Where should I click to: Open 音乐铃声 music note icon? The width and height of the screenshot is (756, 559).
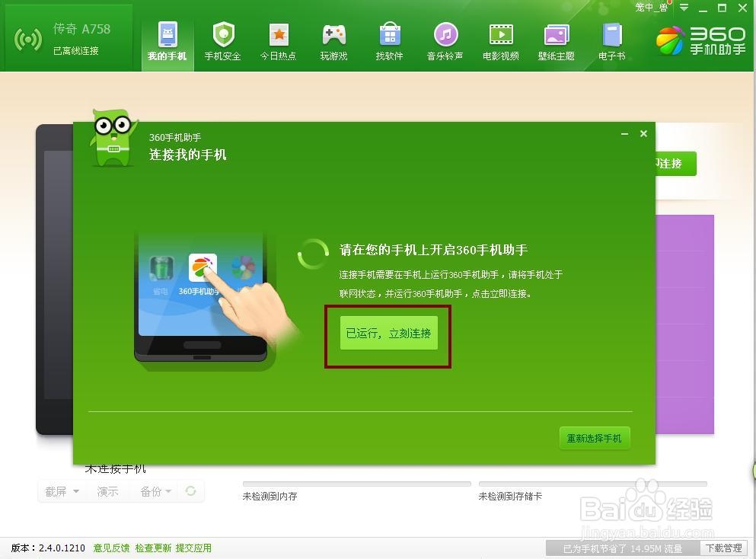(445, 35)
